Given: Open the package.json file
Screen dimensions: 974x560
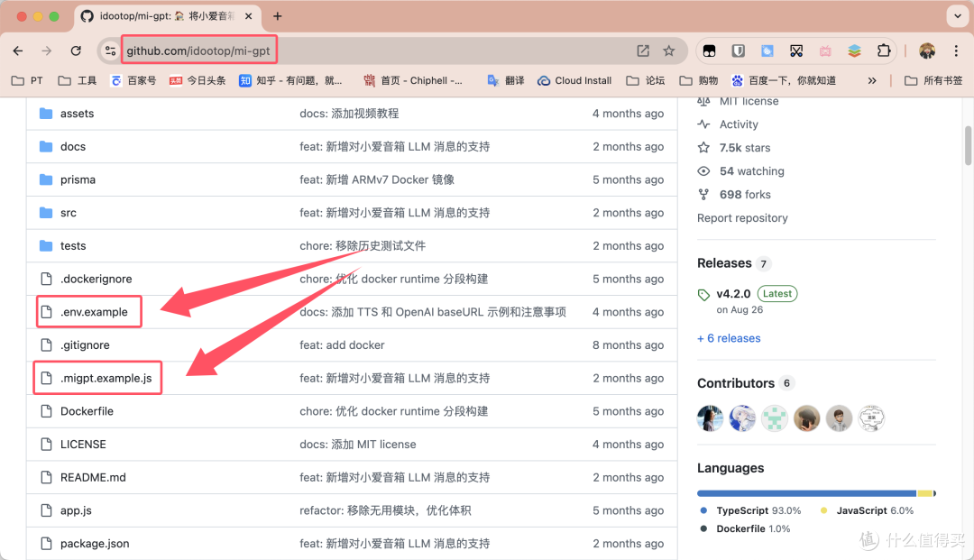Looking at the screenshot, I should (95, 543).
